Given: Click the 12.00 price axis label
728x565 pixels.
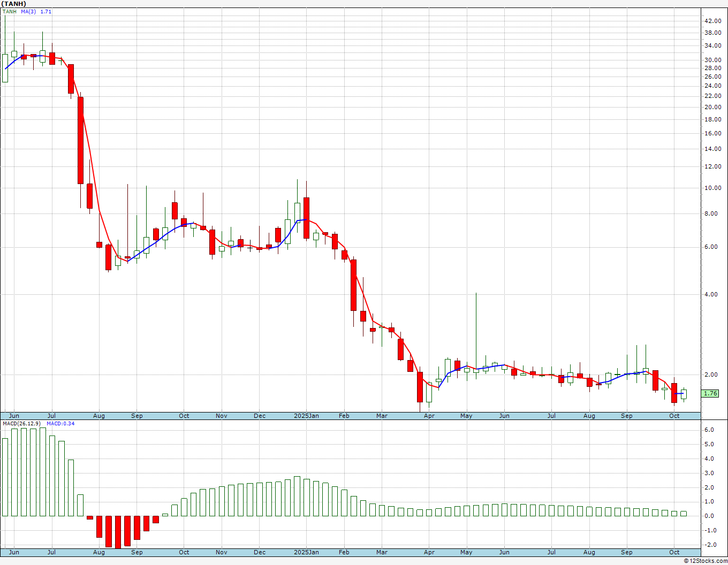Looking at the screenshot, I should (712, 166).
